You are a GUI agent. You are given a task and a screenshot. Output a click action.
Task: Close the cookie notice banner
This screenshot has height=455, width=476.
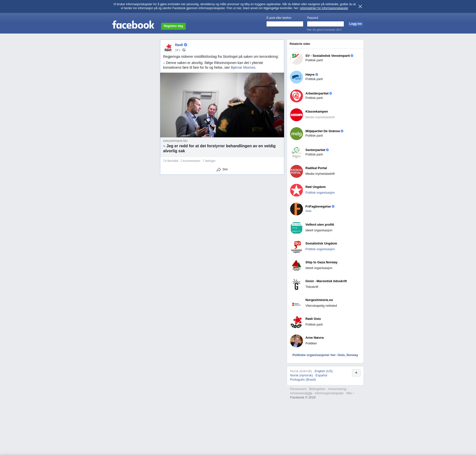360,6
